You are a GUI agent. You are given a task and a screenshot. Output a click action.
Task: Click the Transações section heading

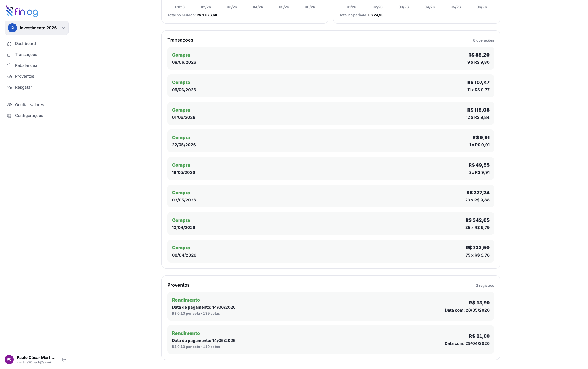click(180, 40)
